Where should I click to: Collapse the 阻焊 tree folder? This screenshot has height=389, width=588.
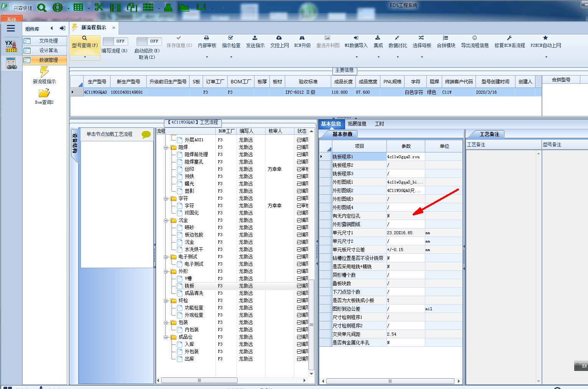(166, 147)
